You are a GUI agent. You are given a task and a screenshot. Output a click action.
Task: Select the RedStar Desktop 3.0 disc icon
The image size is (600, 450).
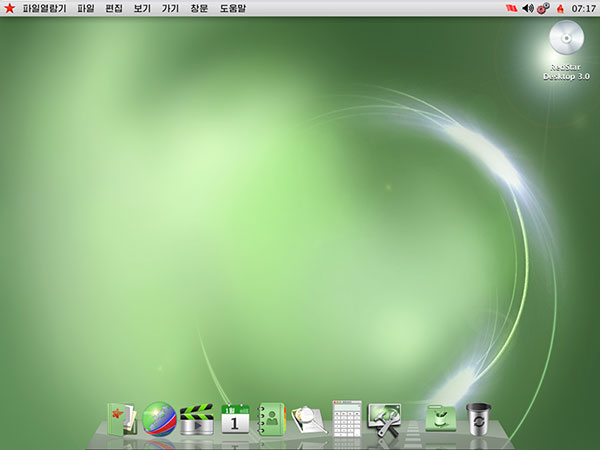tap(567, 39)
